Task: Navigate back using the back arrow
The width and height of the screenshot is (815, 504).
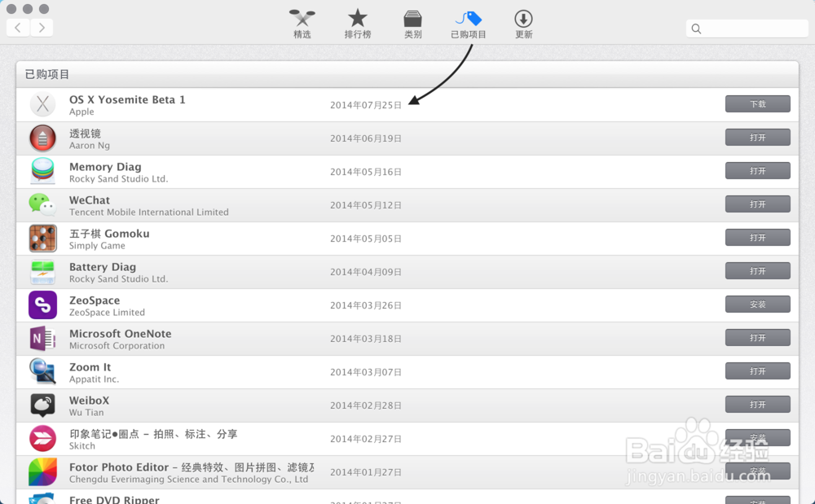Action: point(17,27)
